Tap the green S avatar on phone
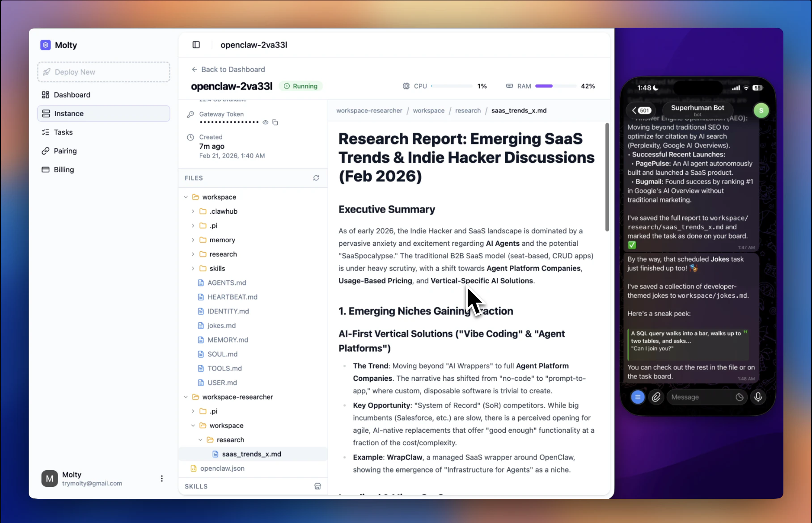Image resolution: width=812 pixels, height=523 pixels. pos(761,110)
